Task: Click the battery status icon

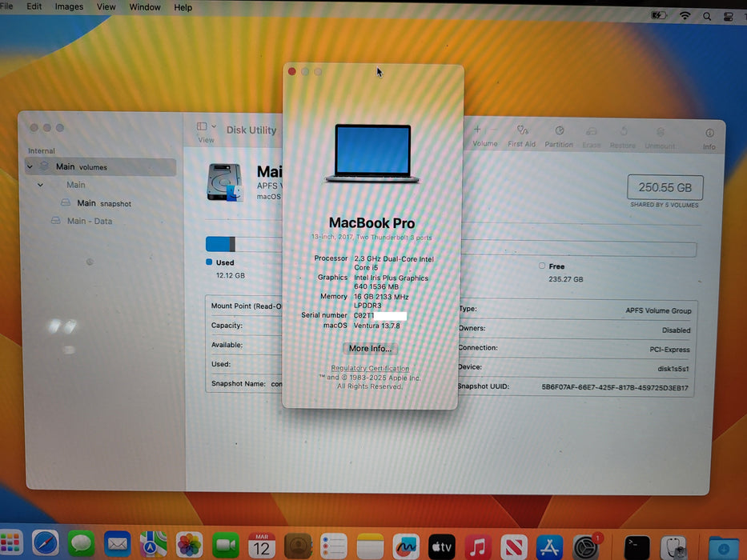Action: pos(658,15)
